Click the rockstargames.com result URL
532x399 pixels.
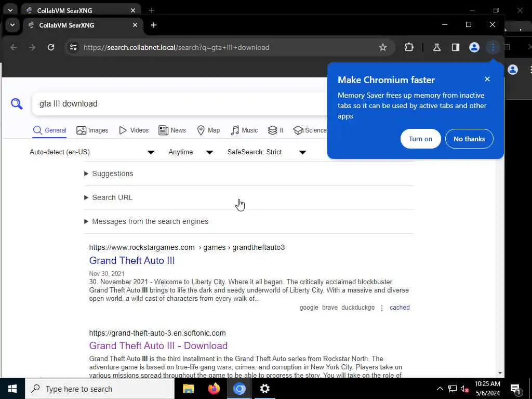pyautogui.click(x=187, y=247)
